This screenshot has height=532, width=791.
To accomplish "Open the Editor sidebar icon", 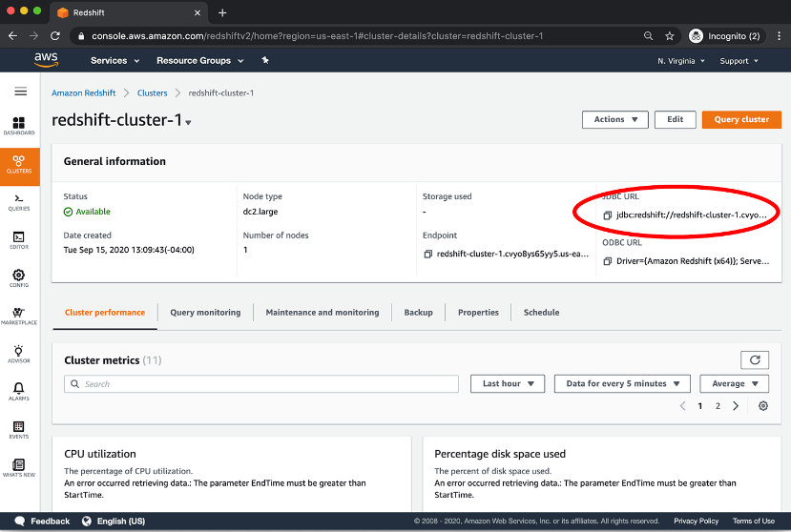I will tap(19, 240).
